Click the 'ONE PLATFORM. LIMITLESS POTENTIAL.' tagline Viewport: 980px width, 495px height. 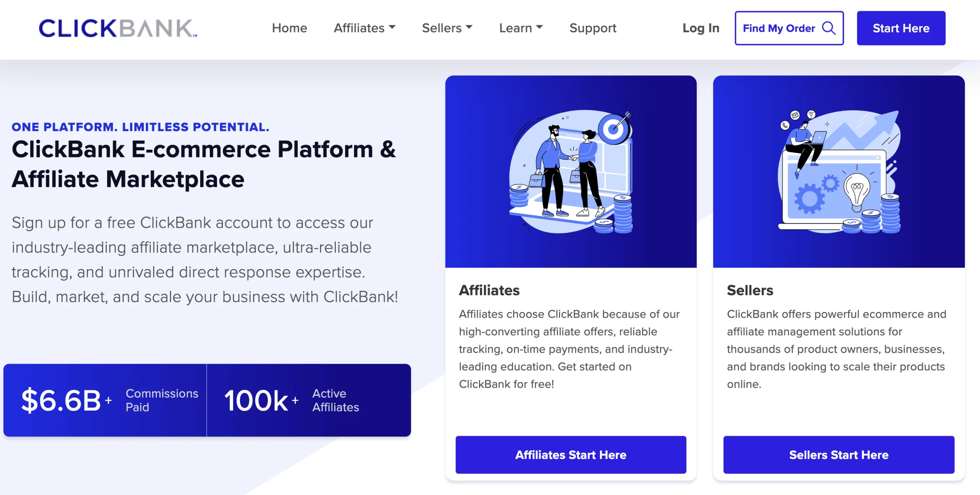(x=140, y=127)
